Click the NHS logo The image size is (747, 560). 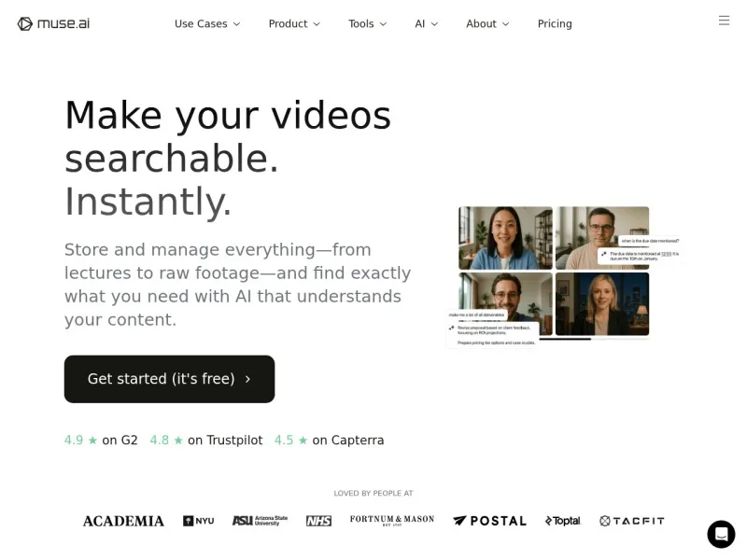pyautogui.click(x=318, y=521)
